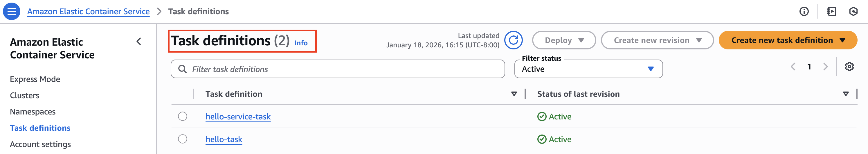Expand the Deploy dropdown button

[564, 40]
